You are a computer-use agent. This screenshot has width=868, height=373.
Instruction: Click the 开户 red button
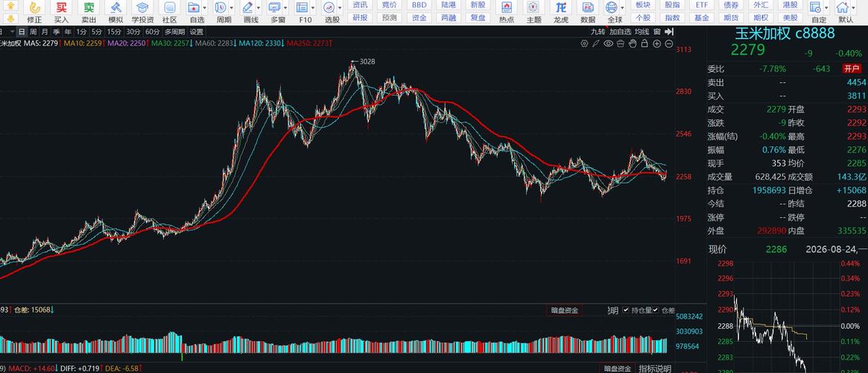pyautogui.click(x=852, y=69)
